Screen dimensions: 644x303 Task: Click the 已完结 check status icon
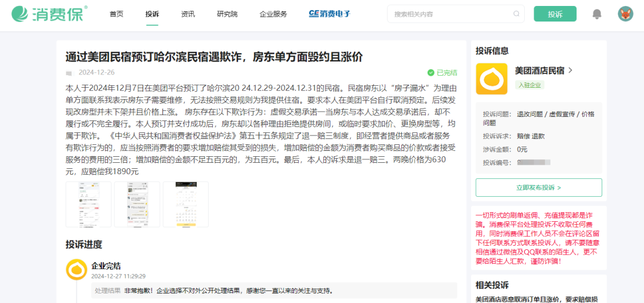click(431, 73)
